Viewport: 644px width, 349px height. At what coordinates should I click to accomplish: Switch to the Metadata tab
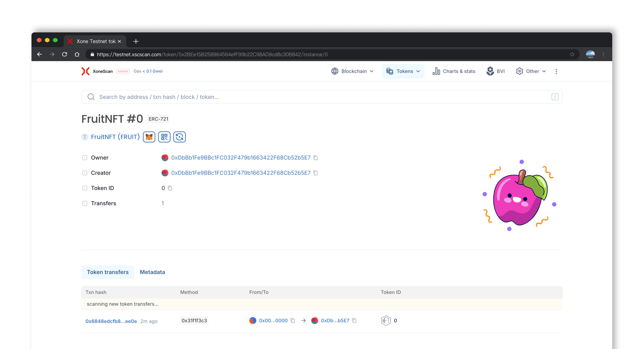pos(152,272)
